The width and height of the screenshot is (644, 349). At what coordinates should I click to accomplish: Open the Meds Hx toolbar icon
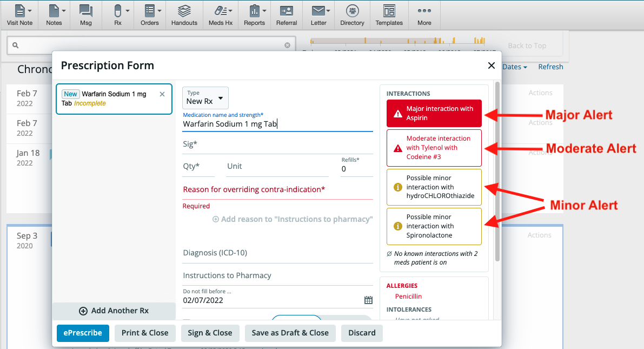(221, 11)
